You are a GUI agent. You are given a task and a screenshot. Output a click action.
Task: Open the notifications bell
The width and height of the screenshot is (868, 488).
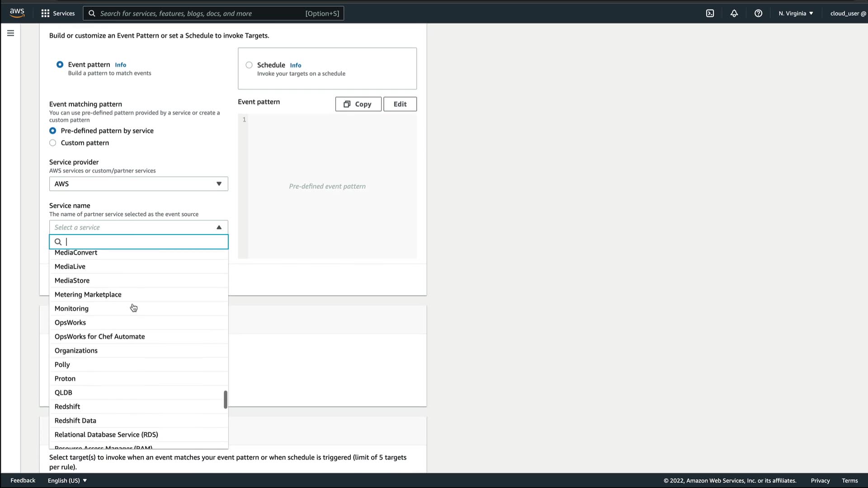[734, 13]
